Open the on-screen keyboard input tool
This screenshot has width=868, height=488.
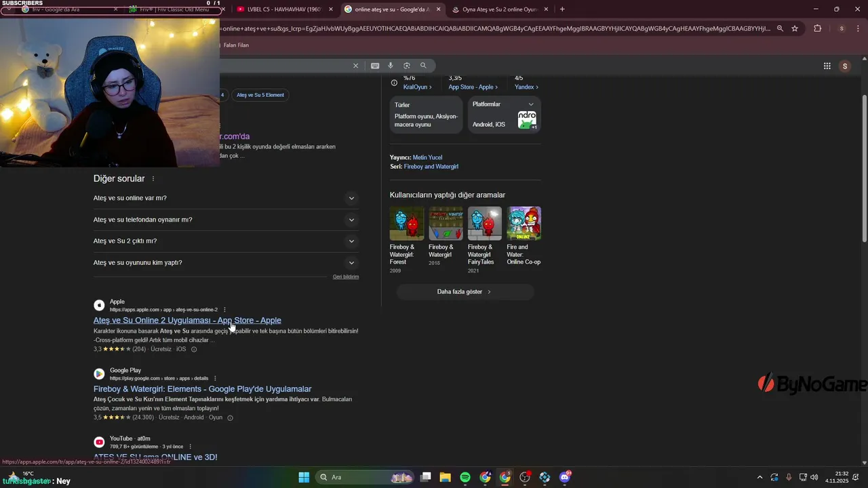tap(375, 66)
